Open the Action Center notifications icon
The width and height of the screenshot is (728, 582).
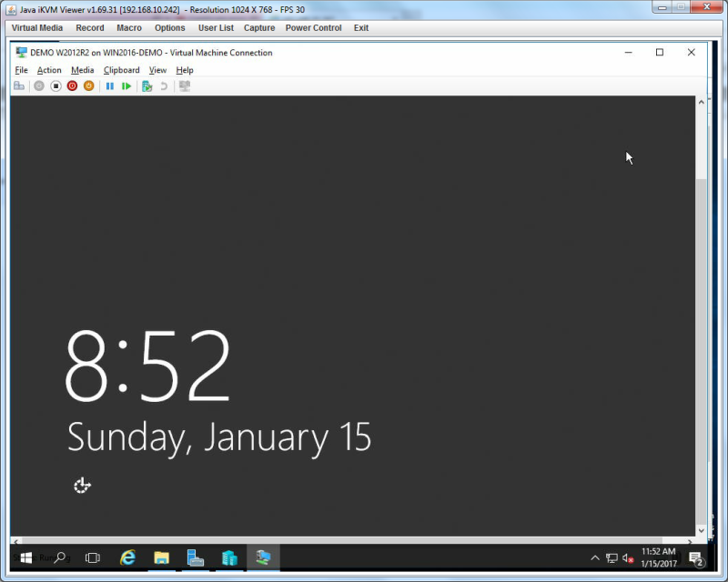(695, 558)
